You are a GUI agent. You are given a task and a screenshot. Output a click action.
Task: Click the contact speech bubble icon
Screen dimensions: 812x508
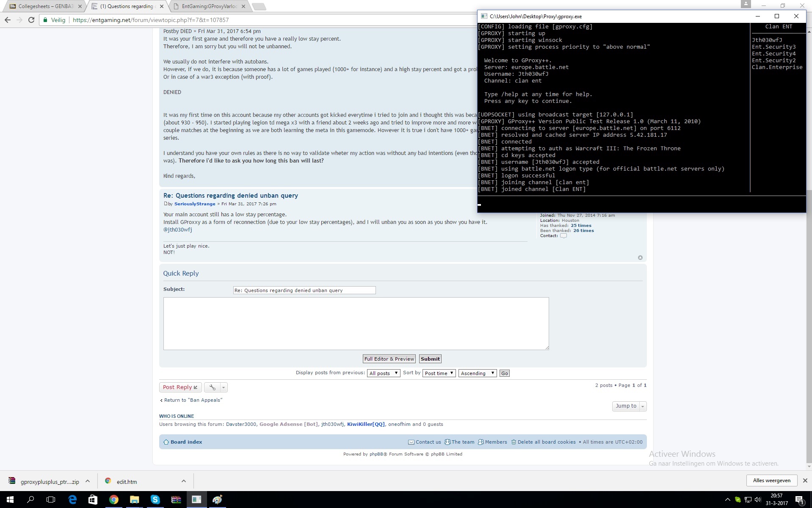click(563, 236)
